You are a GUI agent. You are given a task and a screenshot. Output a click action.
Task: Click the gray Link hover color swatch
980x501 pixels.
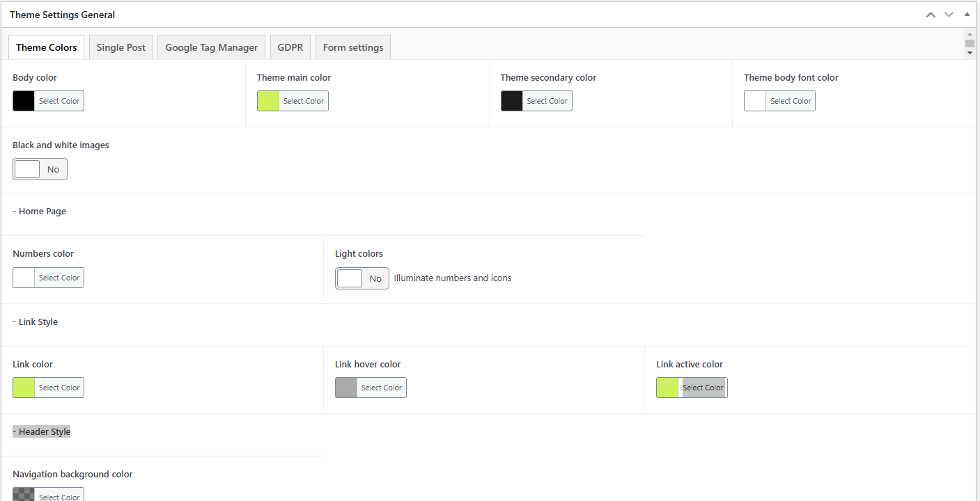[x=346, y=388]
